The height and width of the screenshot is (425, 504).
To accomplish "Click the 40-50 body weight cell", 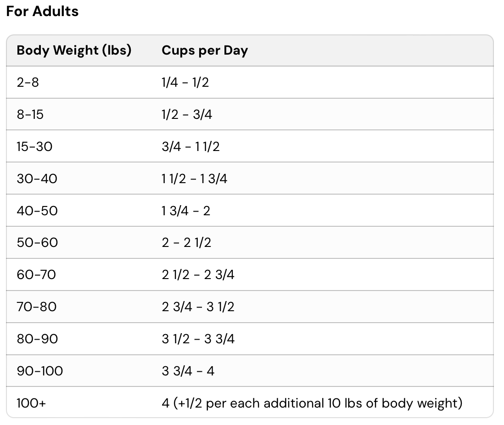I will point(37,211).
